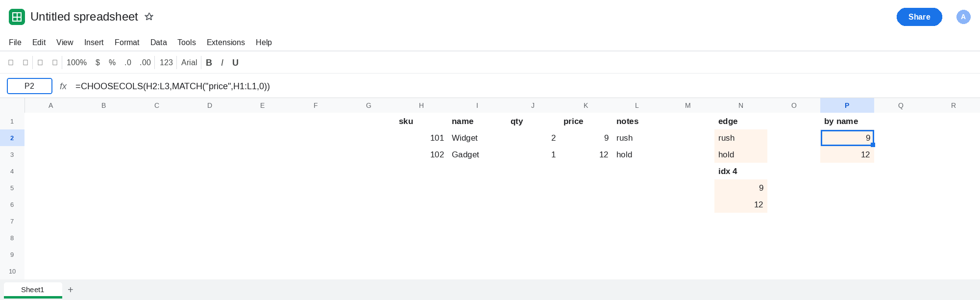Star the Untitled spreadsheet document

[149, 17]
